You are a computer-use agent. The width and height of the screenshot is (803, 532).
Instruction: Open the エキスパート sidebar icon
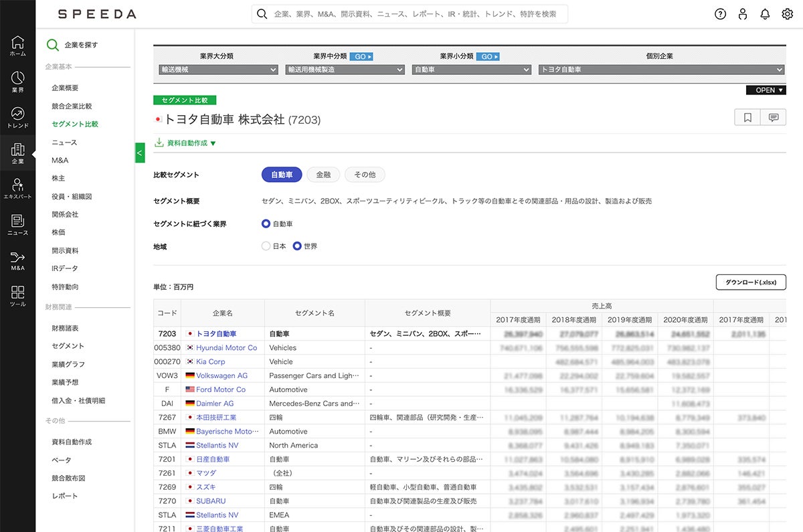pos(17,189)
